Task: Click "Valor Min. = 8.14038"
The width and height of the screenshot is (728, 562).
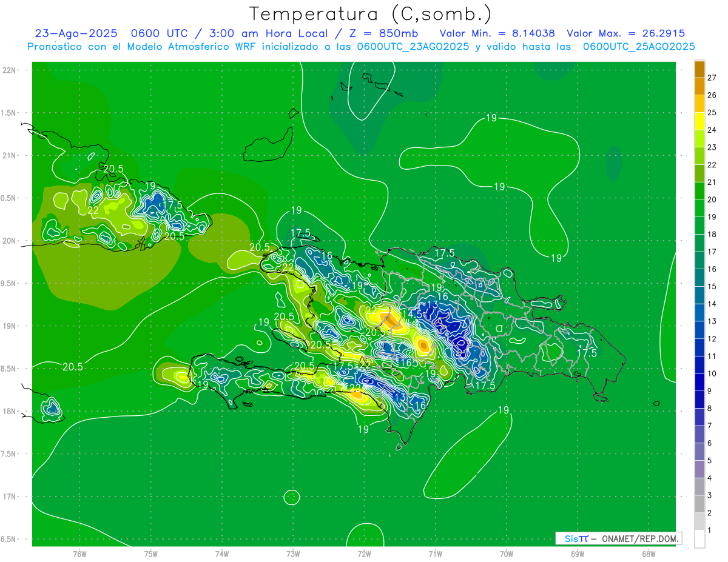Action: click(x=497, y=33)
